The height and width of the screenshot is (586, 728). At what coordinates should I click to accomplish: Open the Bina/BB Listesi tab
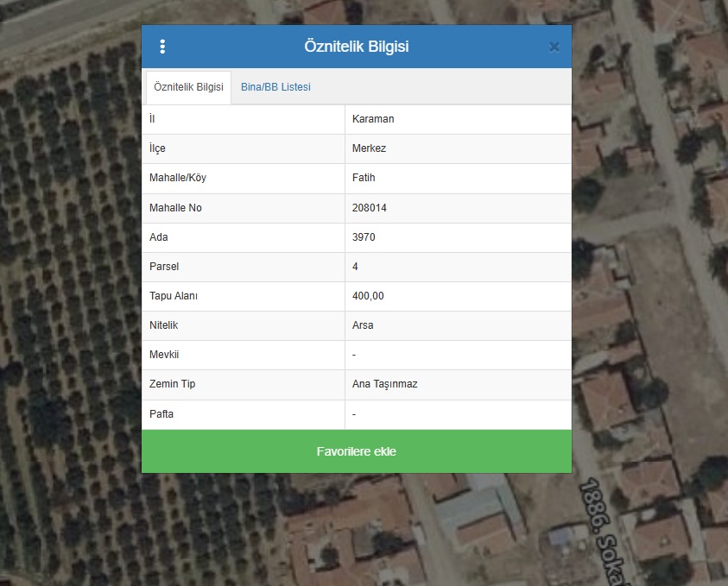(x=275, y=87)
